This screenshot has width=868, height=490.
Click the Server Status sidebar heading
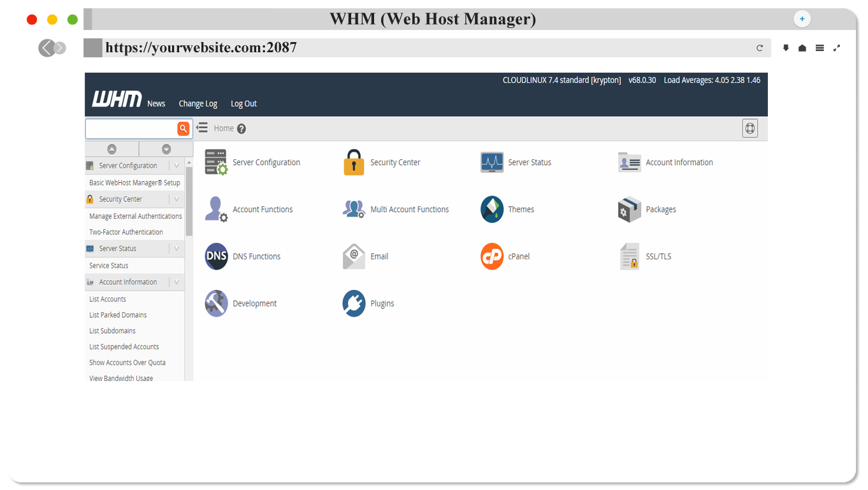point(118,249)
